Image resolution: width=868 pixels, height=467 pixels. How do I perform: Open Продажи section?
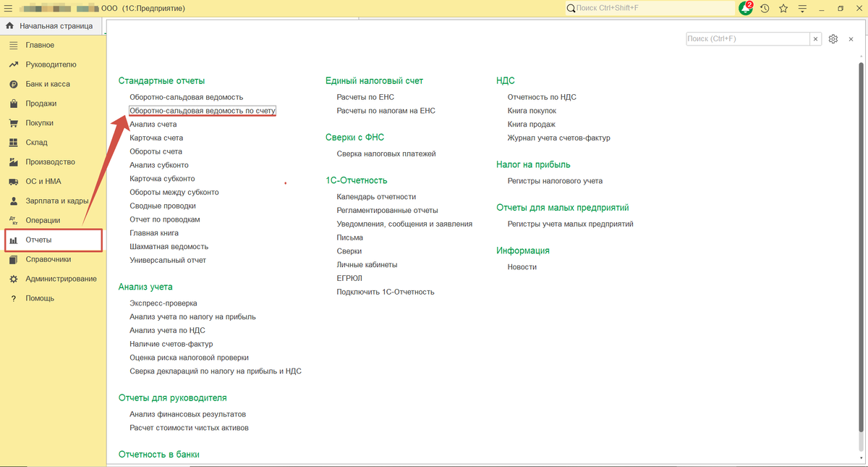(x=41, y=104)
